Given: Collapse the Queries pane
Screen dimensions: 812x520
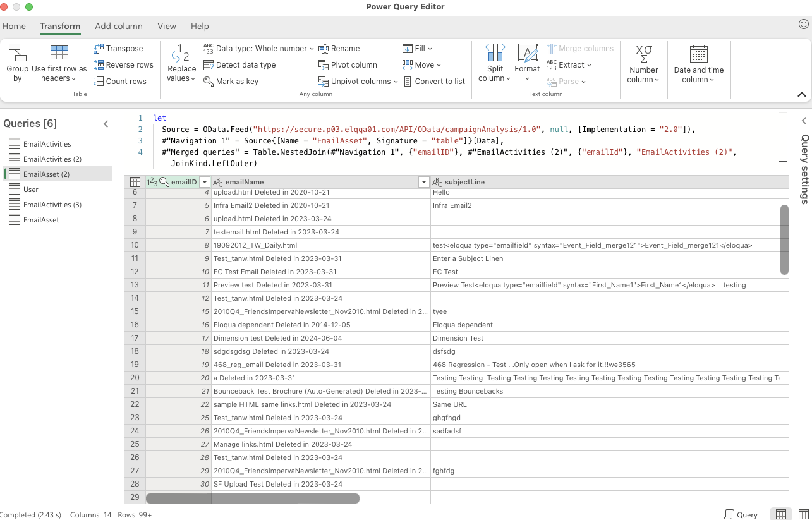Looking at the screenshot, I should 106,124.
